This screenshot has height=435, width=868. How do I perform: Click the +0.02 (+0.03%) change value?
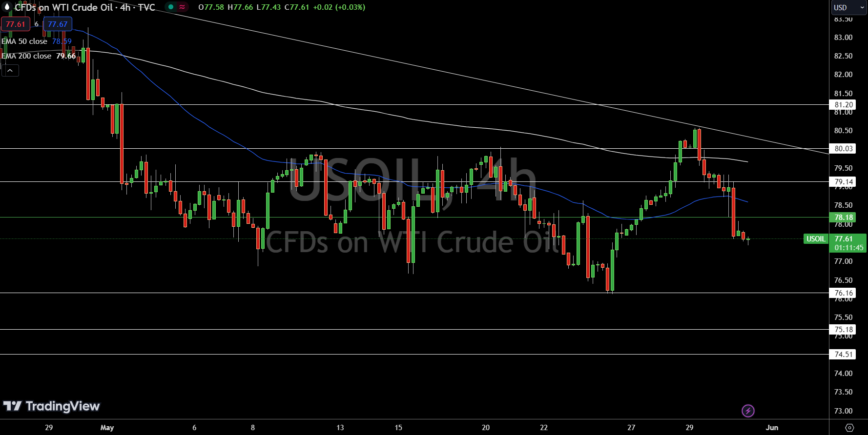point(339,7)
